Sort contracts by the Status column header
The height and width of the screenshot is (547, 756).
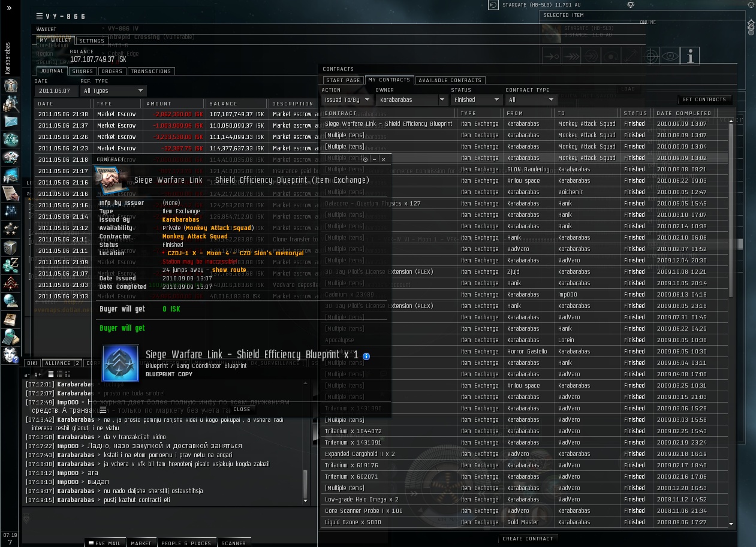(635, 113)
